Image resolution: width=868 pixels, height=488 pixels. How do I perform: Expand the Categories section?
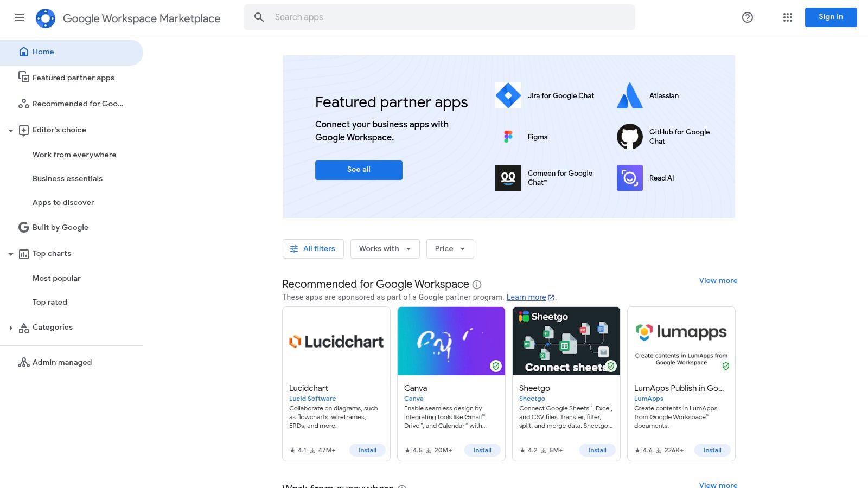tap(11, 328)
